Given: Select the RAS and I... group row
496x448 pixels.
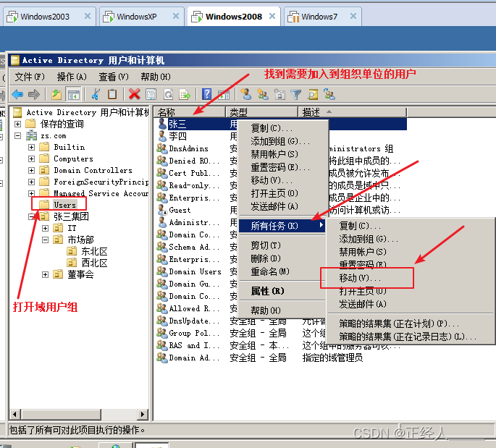Looking at the screenshot, I should click(194, 345).
